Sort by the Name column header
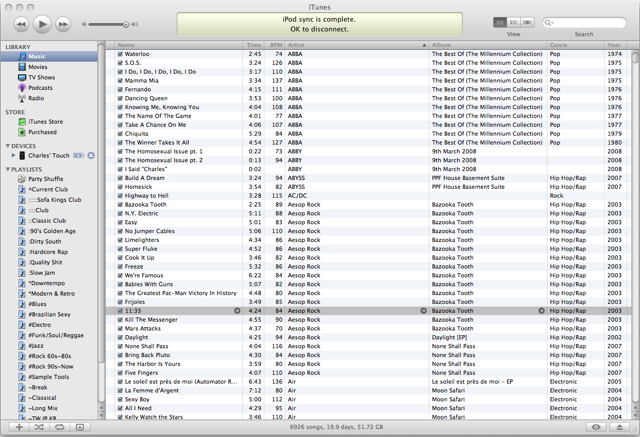640x437 pixels. pos(180,45)
